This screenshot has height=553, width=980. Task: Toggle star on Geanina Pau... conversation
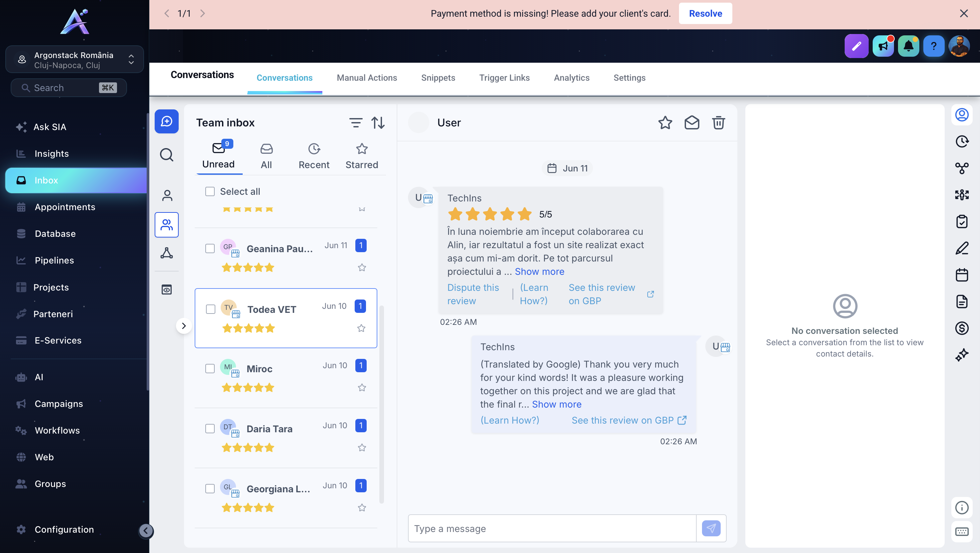coord(362,267)
